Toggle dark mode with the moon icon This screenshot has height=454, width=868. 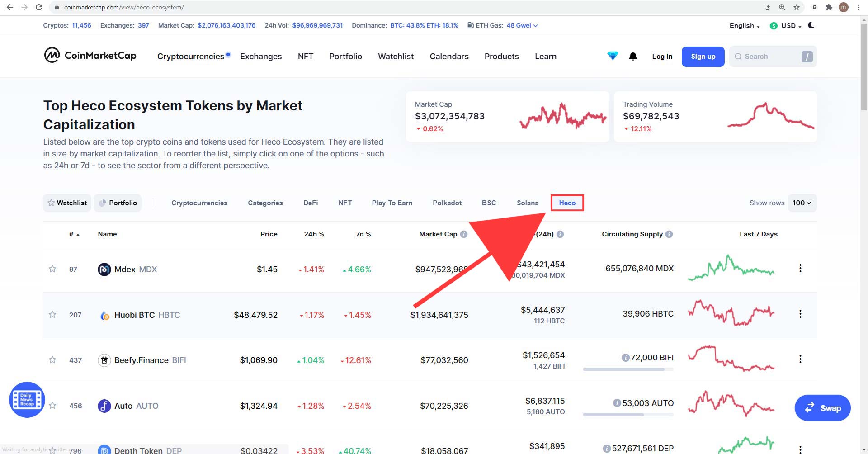[x=811, y=25]
